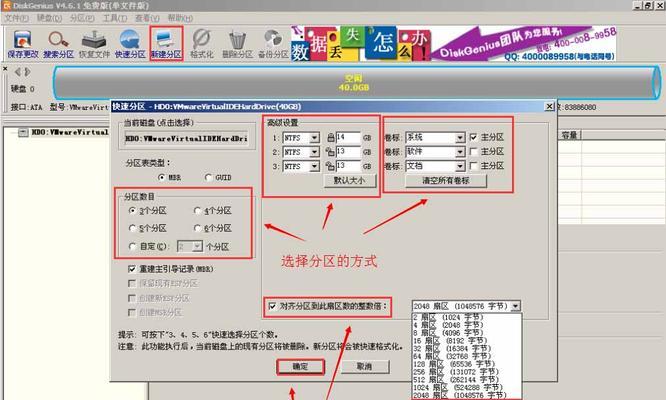Select the HD0:VMwareVirtual disk tree item
This screenshot has height=400, width=666.
(x=70, y=132)
